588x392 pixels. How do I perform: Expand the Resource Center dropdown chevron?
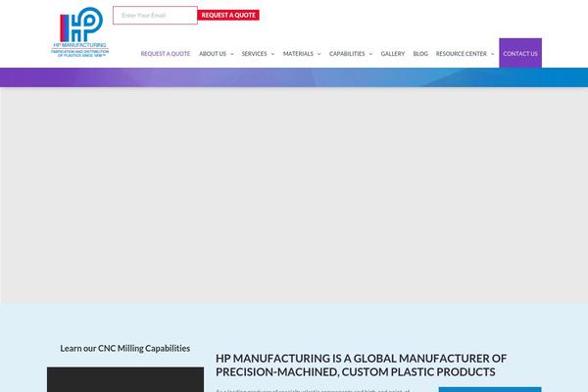(x=492, y=54)
